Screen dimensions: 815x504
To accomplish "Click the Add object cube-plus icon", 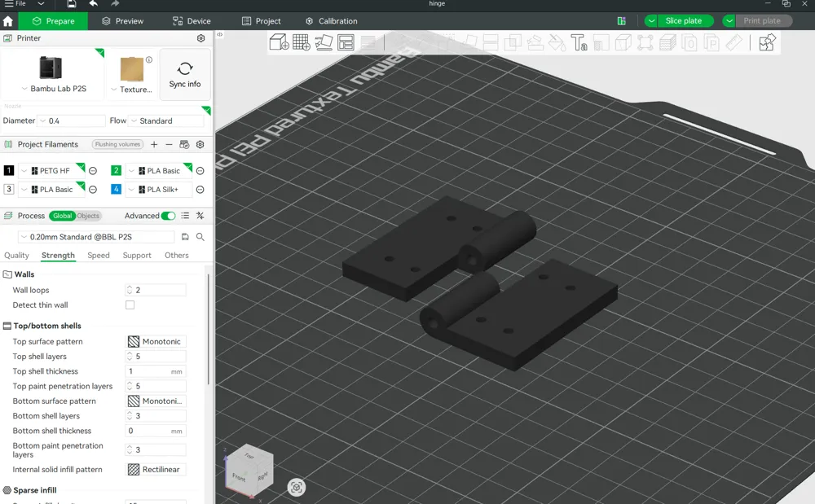I will [279, 42].
